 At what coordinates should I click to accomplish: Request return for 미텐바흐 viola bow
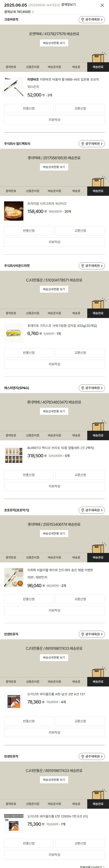coord(29,108)
